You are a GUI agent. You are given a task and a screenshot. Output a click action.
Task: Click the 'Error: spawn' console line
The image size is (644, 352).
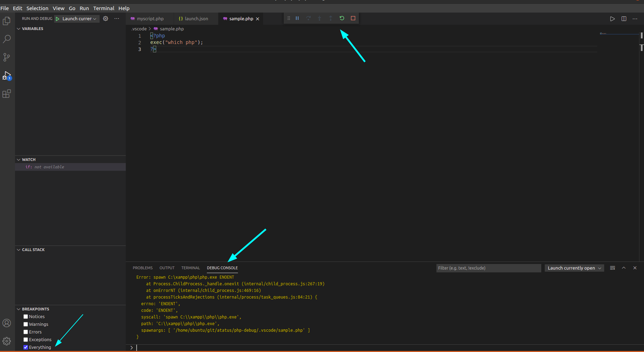pos(185,277)
